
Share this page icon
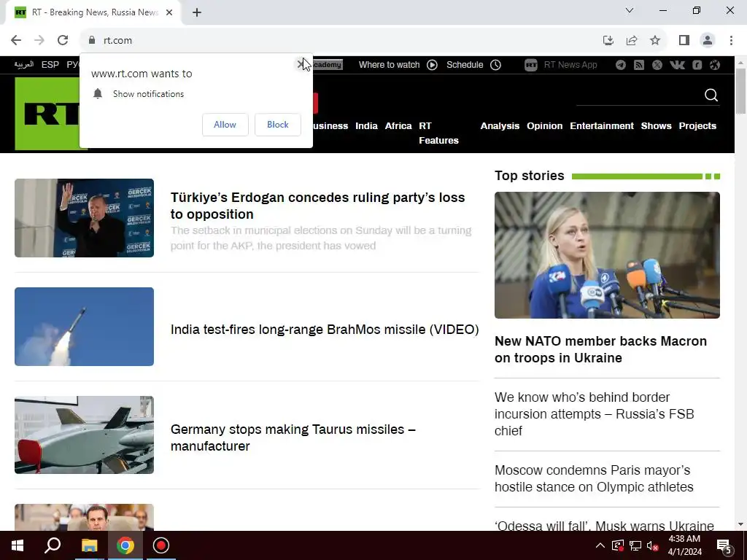632,40
